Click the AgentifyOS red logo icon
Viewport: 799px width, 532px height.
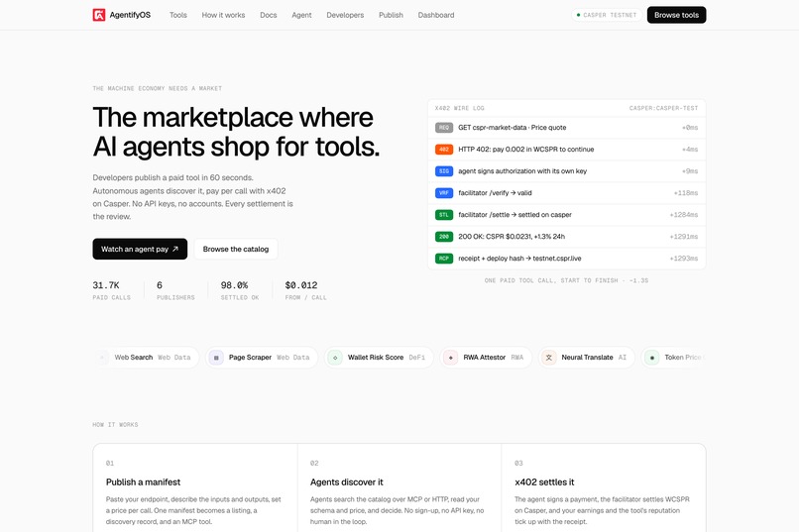[99, 15]
